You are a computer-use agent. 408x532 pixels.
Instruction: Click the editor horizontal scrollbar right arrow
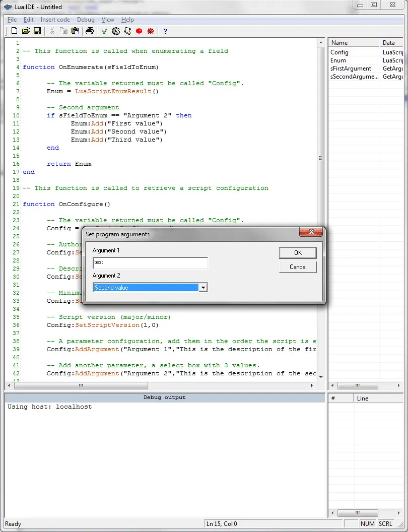coord(312,385)
